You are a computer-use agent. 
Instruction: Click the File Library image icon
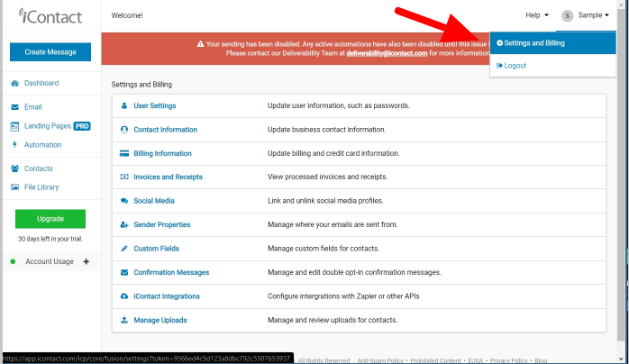coord(14,187)
